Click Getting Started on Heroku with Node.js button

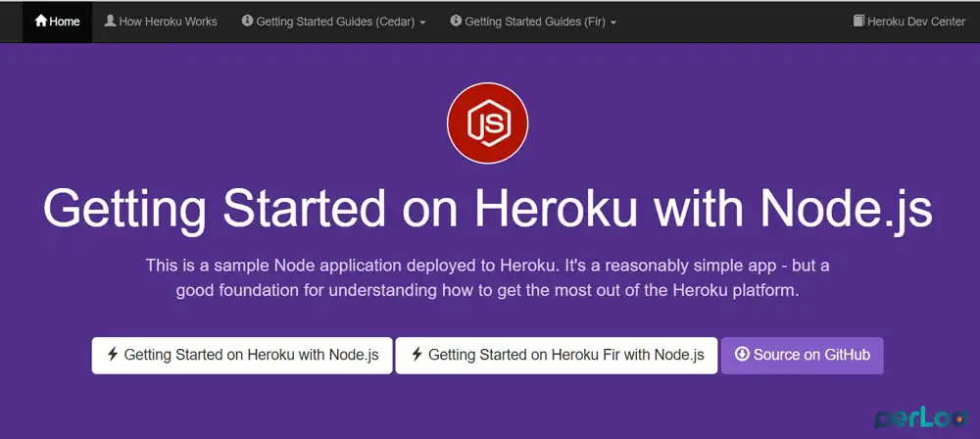(x=242, y=356)
